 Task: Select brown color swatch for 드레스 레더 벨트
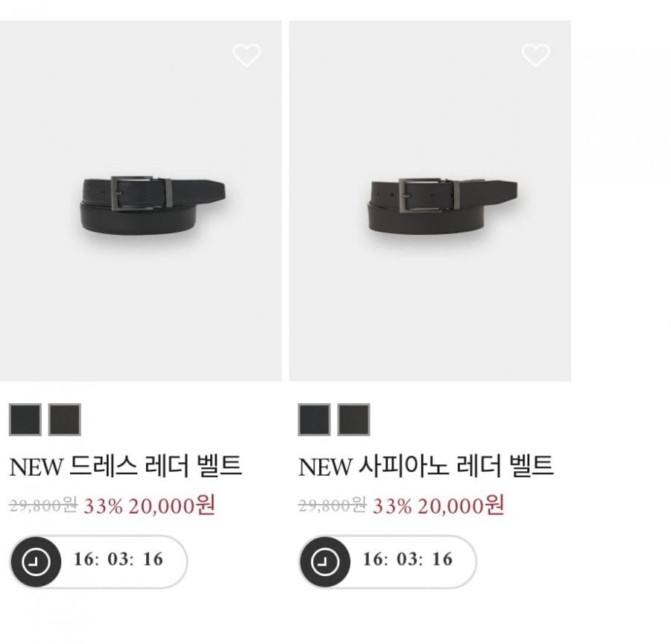pos(65,420)
